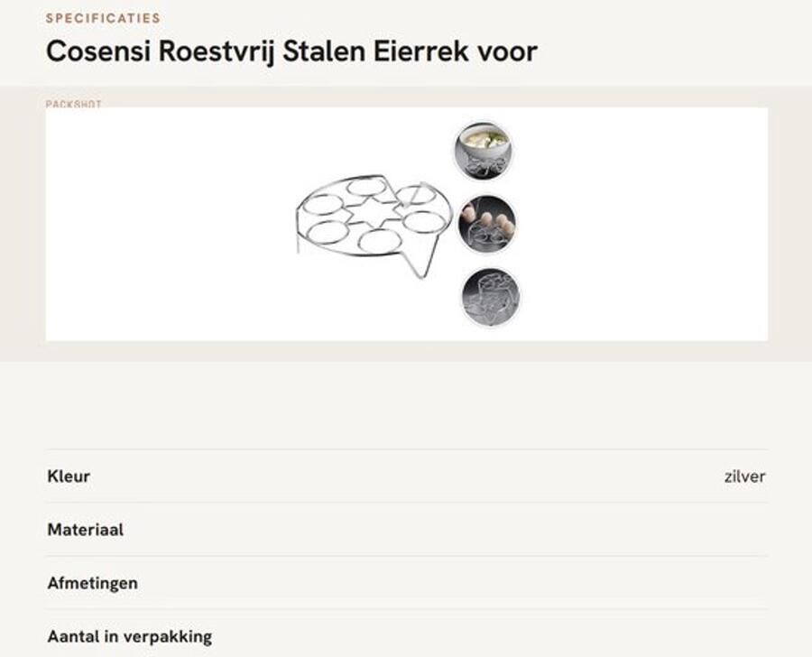Open the round thumbnail showing eggs on rack
The width and height of the screenshot is (812, 657).
[x=487, y=224]
